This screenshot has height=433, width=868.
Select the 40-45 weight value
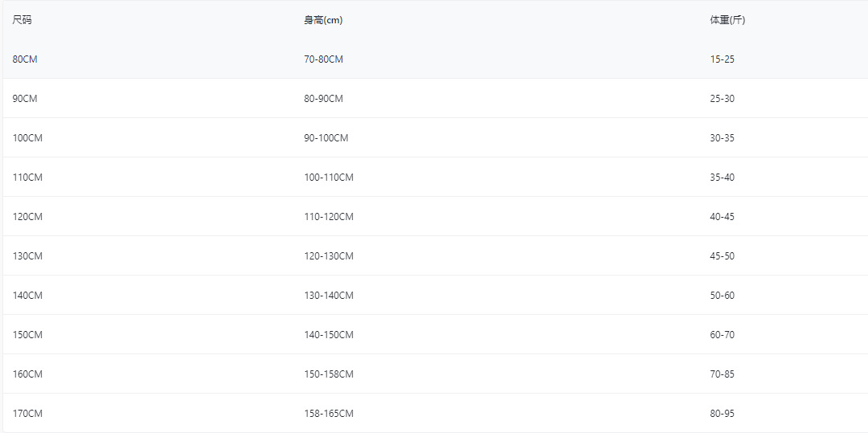coord(722,217)
